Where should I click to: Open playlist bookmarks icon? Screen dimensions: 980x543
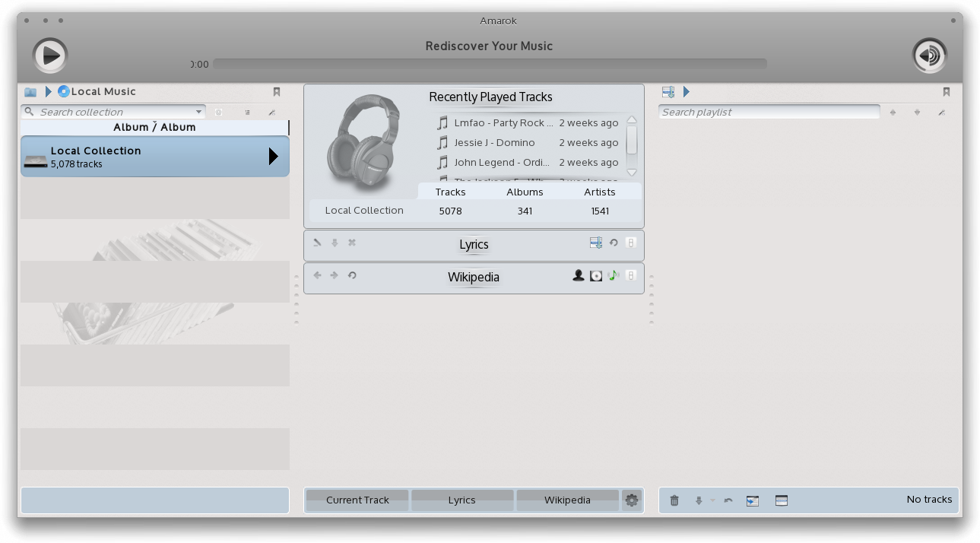point(947,92)
